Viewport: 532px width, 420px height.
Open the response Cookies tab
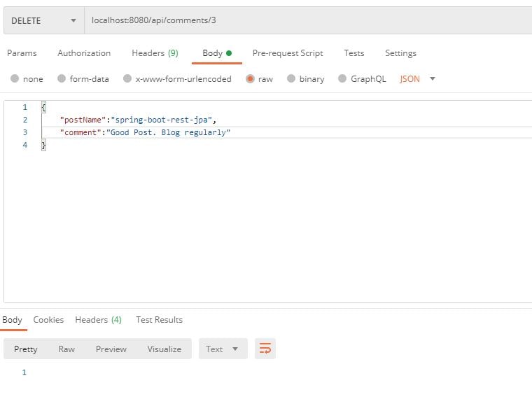click(x=48, y=320)
